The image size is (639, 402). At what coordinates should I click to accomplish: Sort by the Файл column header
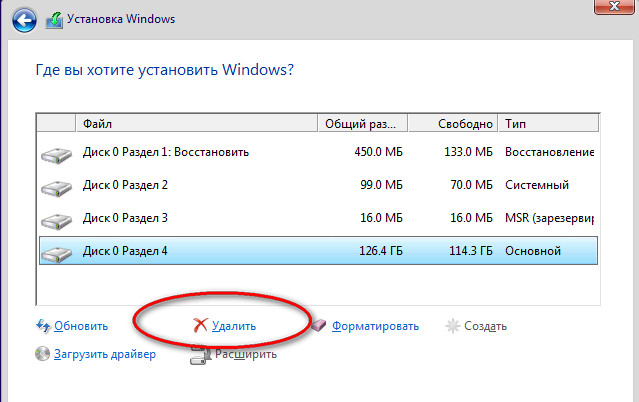point(196,123)
